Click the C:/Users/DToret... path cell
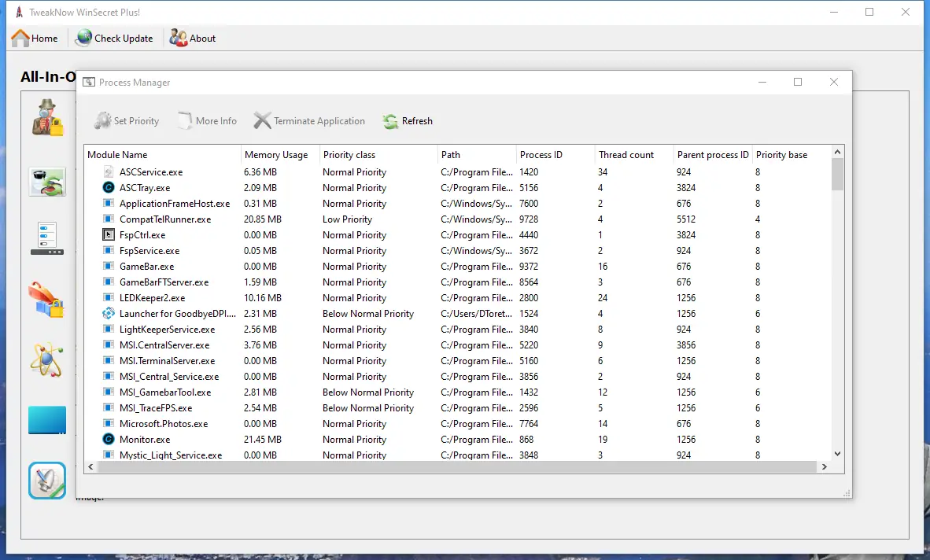 coord(476,314)
